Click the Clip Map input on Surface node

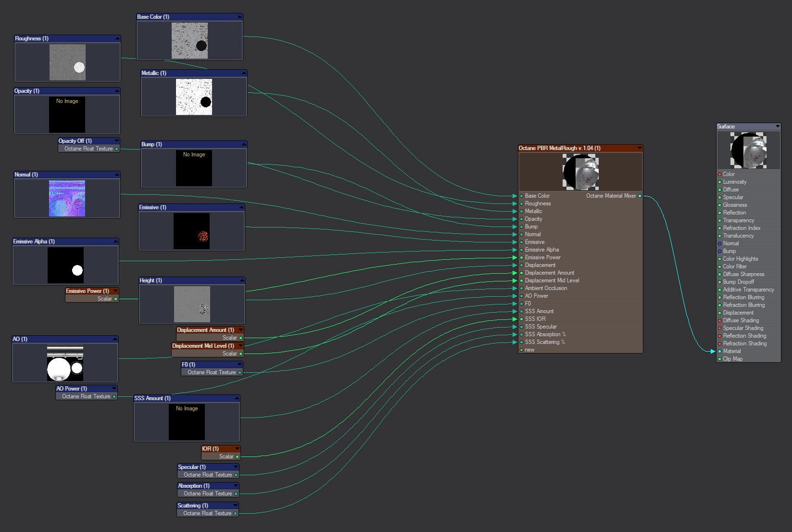(720, 359)
